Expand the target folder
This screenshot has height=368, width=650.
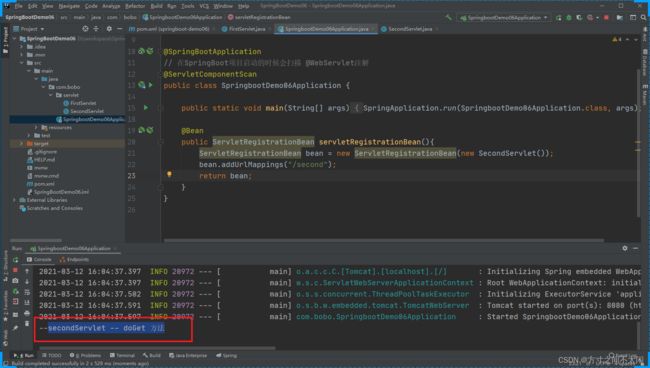coord(22,143)
